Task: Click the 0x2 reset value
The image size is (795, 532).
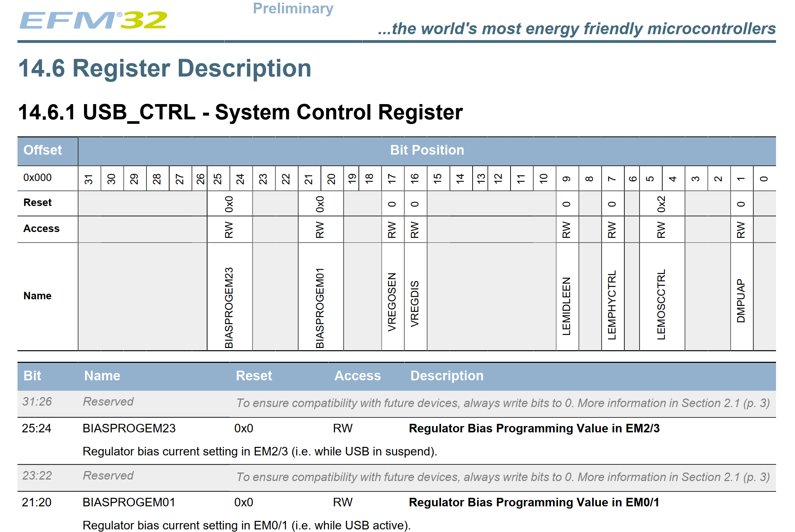Action: (x=661, y=204)
